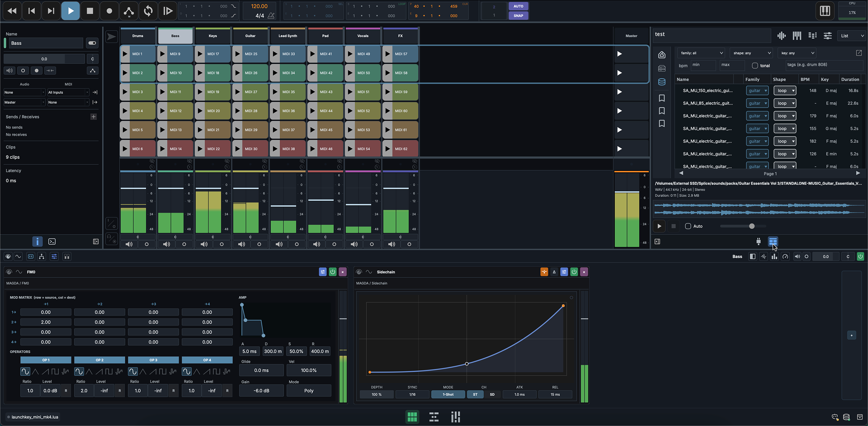Open the plugin (plug) tab icon below the preview
The height and width of the screenshot is (426, 868).
pos(759,241)
